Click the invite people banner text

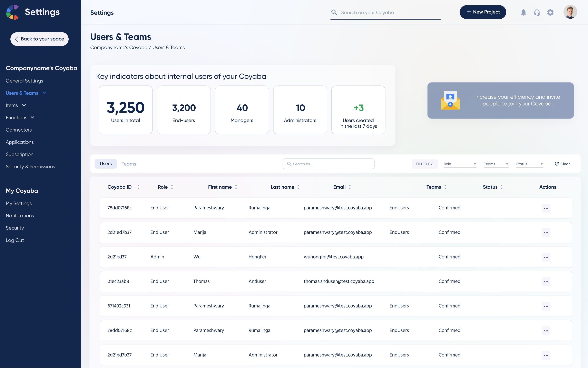[x=518, y=100]
